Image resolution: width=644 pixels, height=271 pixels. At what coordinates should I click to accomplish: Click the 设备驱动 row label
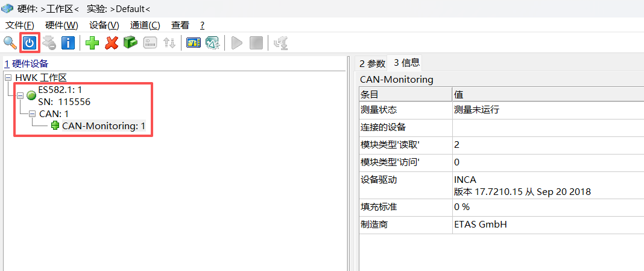(379, 180)
